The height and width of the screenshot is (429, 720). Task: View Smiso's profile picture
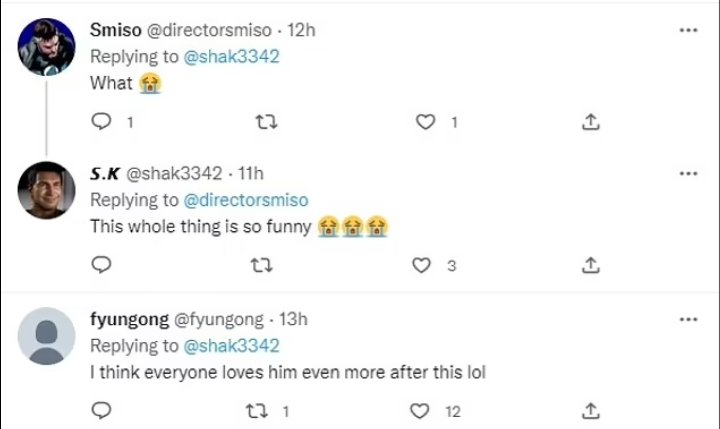tap(46, 46)
